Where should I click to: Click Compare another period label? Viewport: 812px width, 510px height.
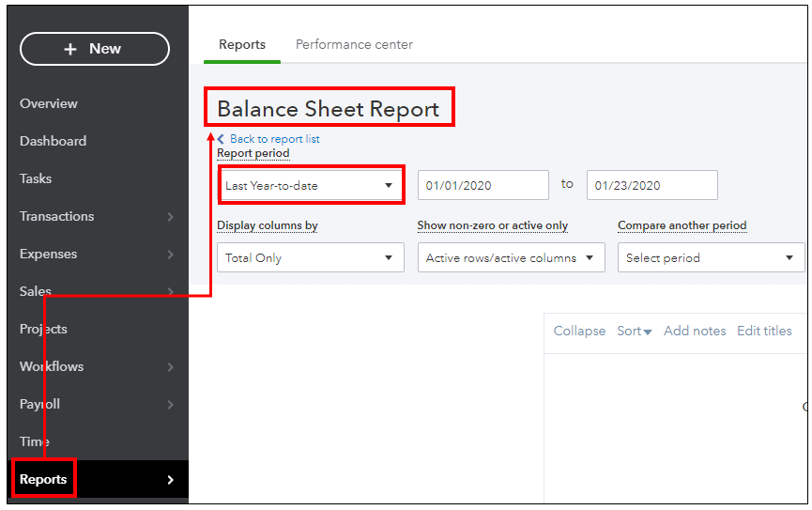click(x=682, y=225)
